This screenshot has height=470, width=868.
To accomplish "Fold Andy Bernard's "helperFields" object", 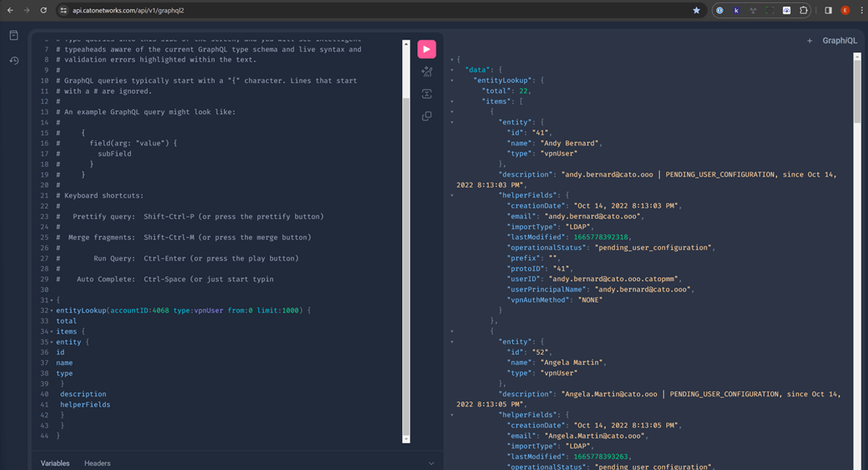I will [x=451, y=195].
